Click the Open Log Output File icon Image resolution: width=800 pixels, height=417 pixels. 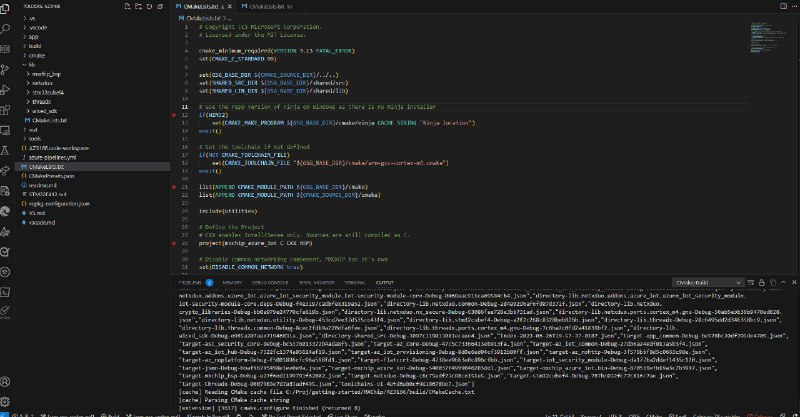click(772, 282)
